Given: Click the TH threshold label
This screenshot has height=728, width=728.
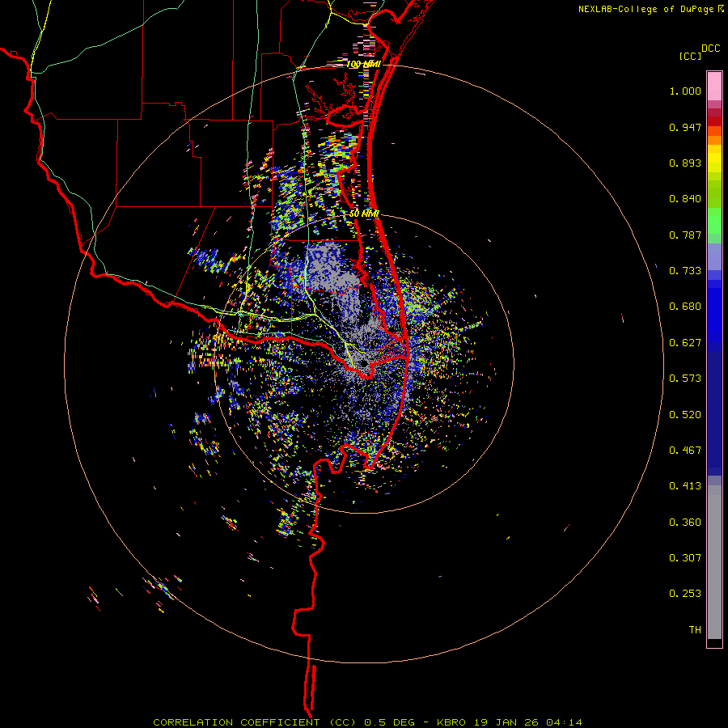Looking at the screenshot, I should (695, 630).
